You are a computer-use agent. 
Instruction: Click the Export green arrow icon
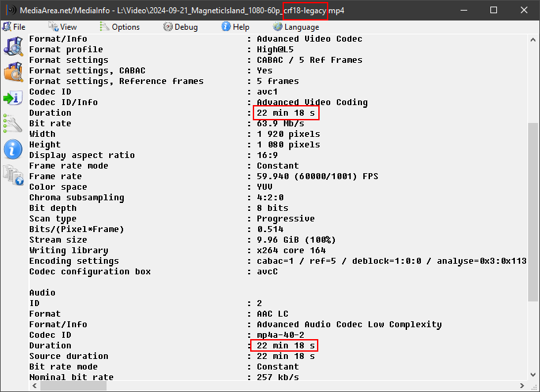pos(13,98)
